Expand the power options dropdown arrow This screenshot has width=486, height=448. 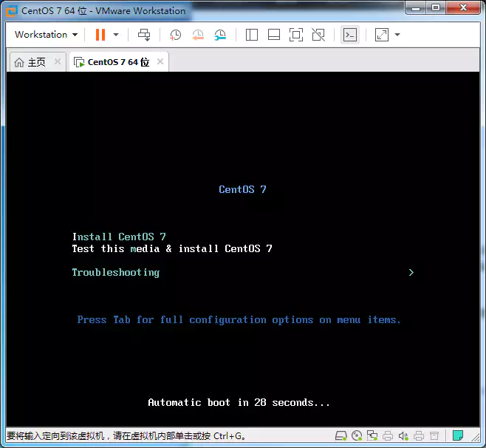click(116, 35)
